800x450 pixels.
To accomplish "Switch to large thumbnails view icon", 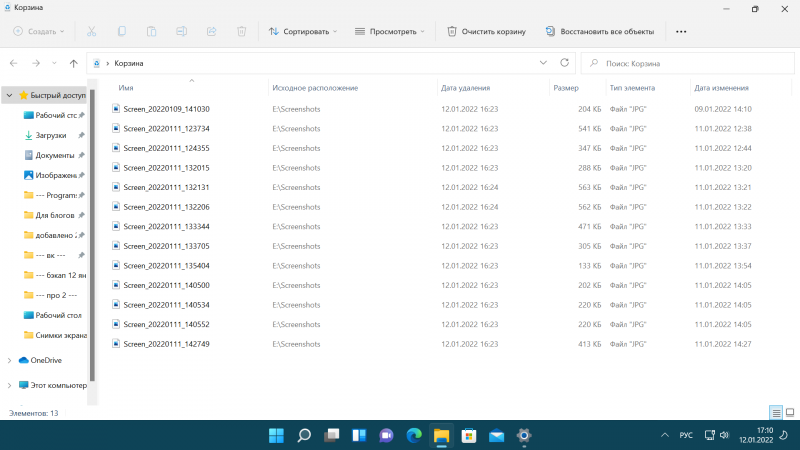I will [x=789, y=412].
